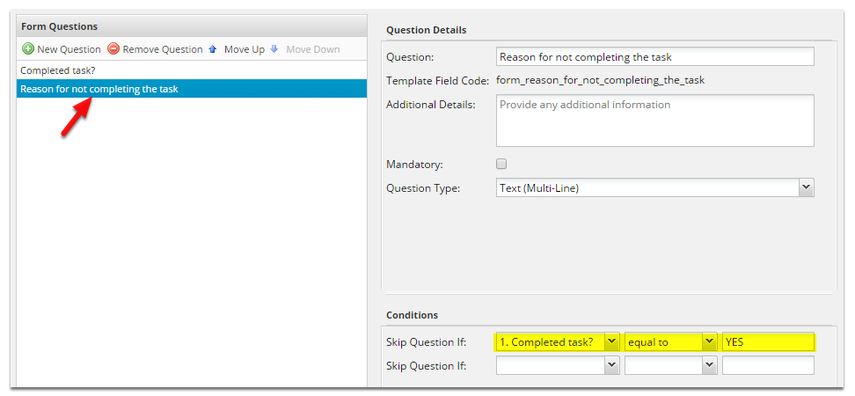855x396 pixels.
Task: Click the Form Questions panel header
Action: (x=192, y=26)
